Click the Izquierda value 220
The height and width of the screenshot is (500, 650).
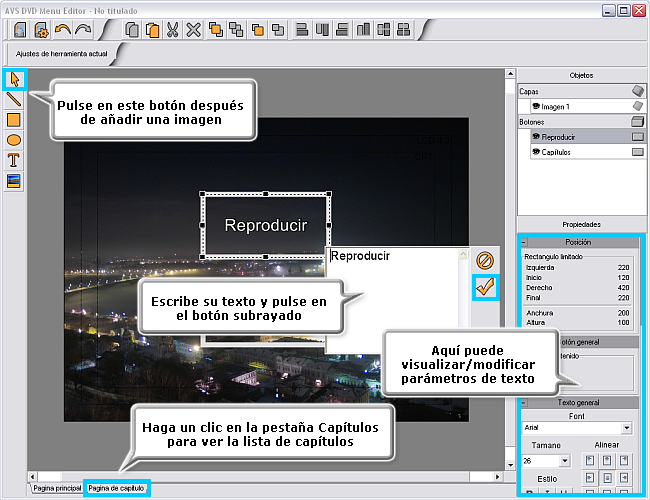(x=623, y=268)
